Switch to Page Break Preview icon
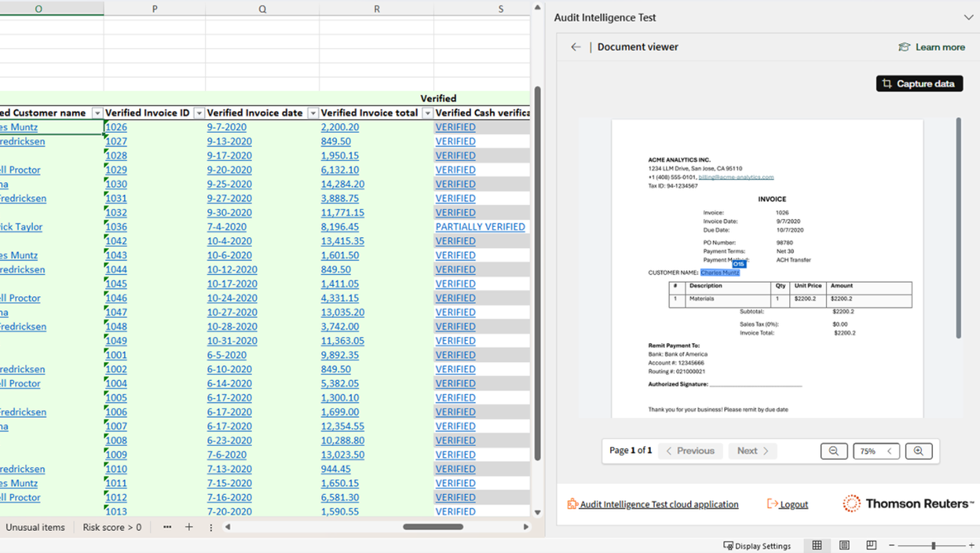 [x=871, y=545]
